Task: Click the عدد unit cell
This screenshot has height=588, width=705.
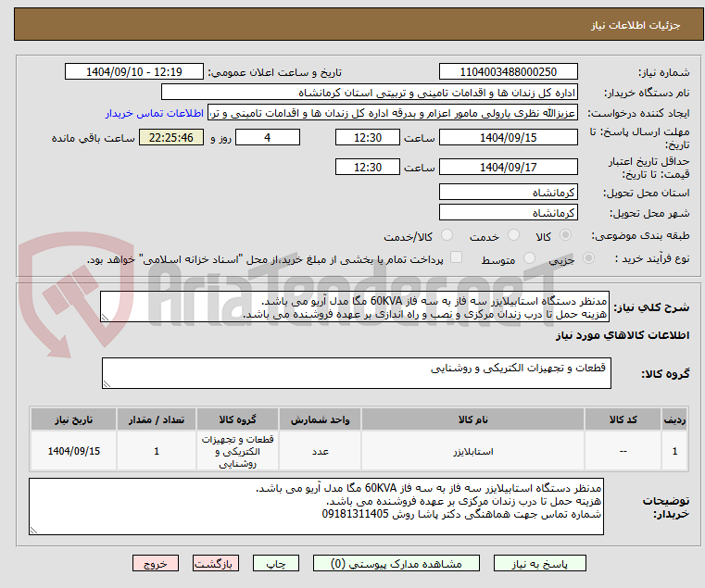Action: (320, 451)
